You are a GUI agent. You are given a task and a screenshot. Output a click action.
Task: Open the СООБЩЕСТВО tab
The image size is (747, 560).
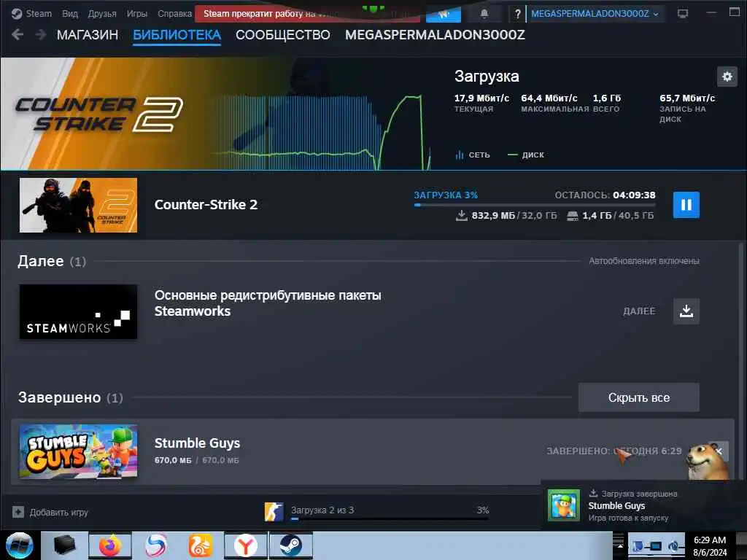point(282,35)
